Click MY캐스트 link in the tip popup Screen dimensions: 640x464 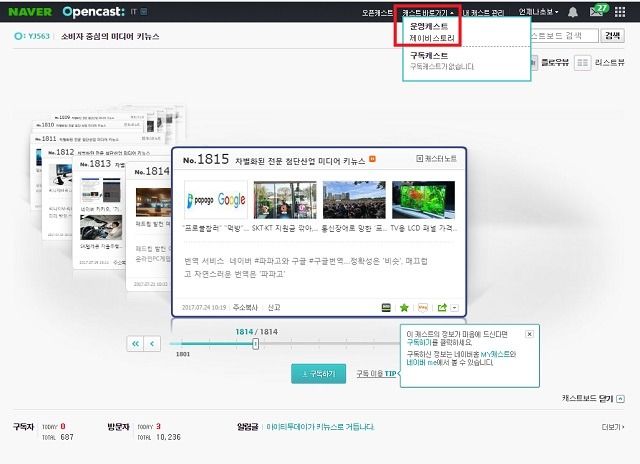pyautogui.click(x=495, y=354)
